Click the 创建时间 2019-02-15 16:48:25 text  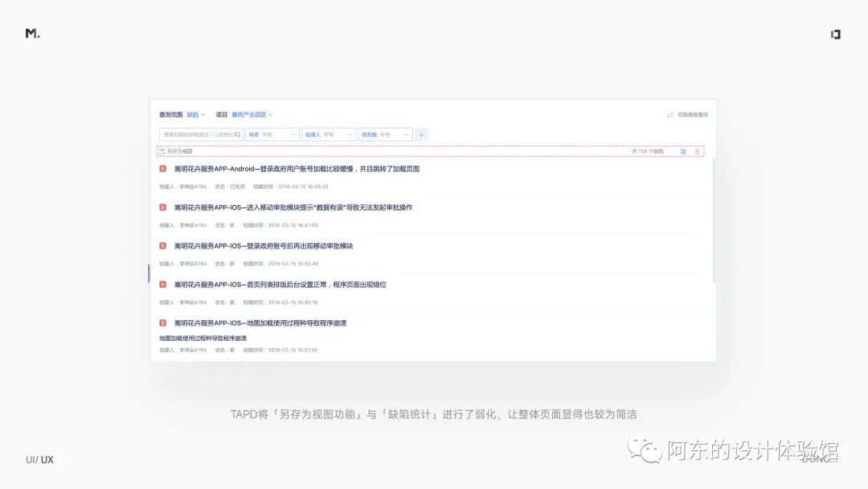tap(291, 187)
